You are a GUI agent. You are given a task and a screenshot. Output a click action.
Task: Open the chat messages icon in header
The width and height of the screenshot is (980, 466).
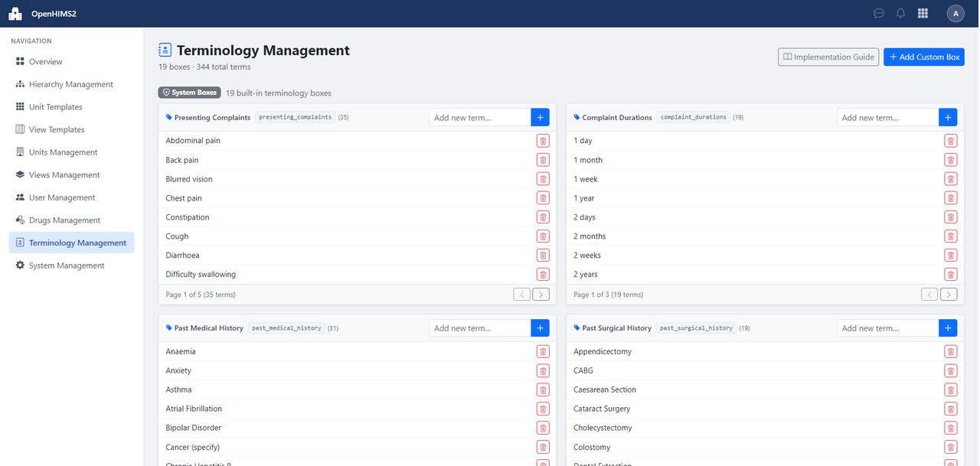(879, 13)
